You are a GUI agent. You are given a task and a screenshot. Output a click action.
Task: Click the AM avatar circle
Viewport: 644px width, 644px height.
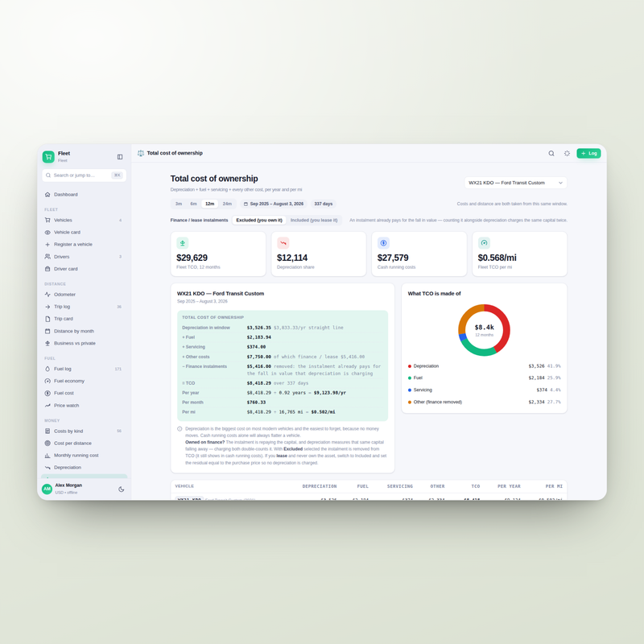click(x=47, y=489)
